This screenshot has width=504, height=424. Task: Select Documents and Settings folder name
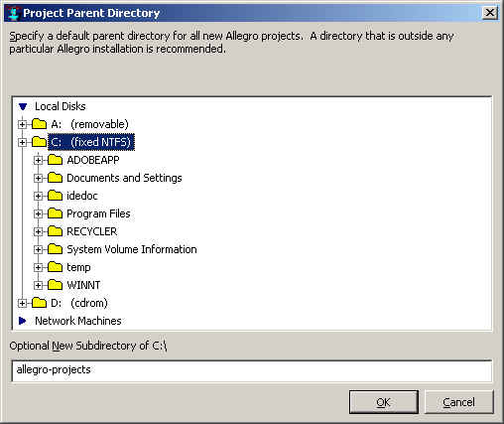pos(124,178)
